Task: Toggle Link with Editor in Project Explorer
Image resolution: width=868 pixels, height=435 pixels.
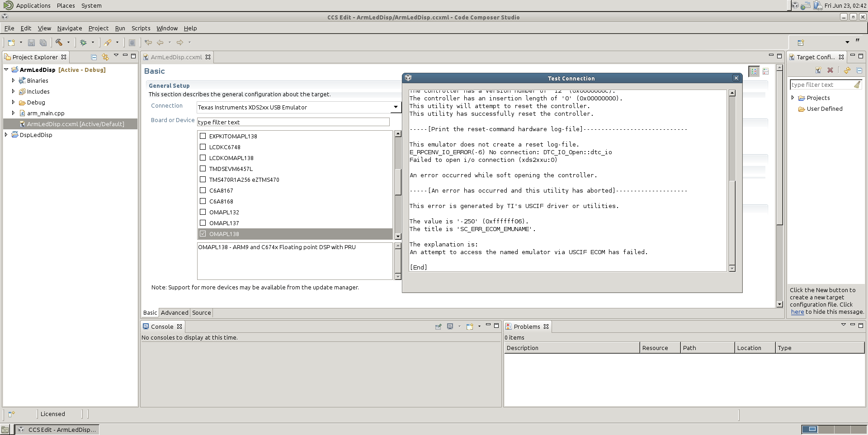Action: point(105,57)
